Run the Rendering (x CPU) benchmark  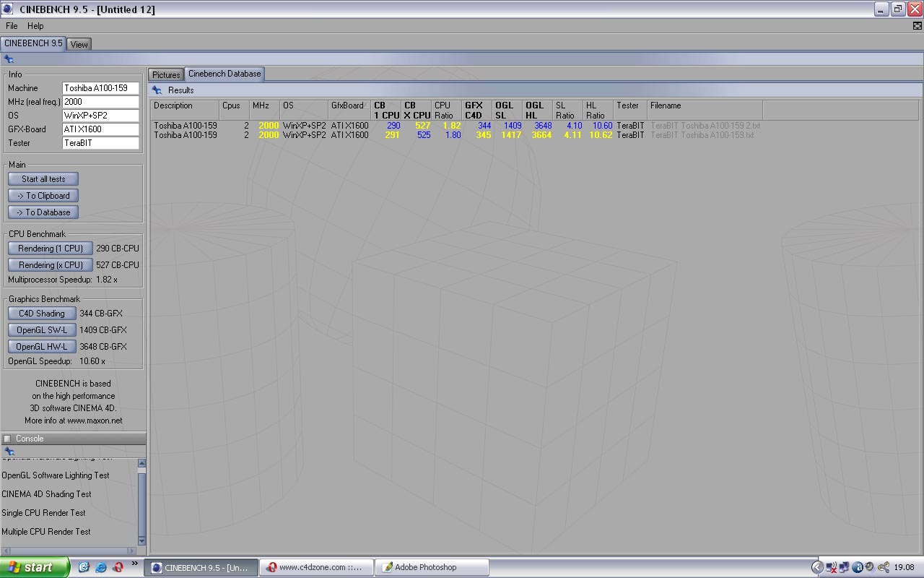click(x=51, y=265)
